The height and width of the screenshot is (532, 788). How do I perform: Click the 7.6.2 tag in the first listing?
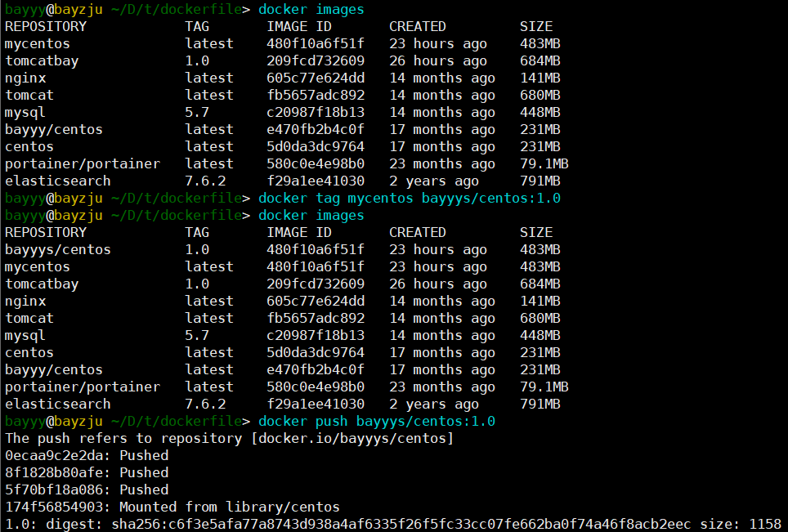(x=205, y=181)
